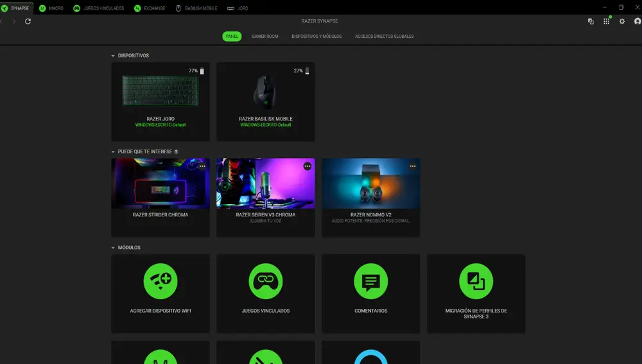642x364 pixels.
Task: Select the Panel sub-tab
Action: click(232, 37)
